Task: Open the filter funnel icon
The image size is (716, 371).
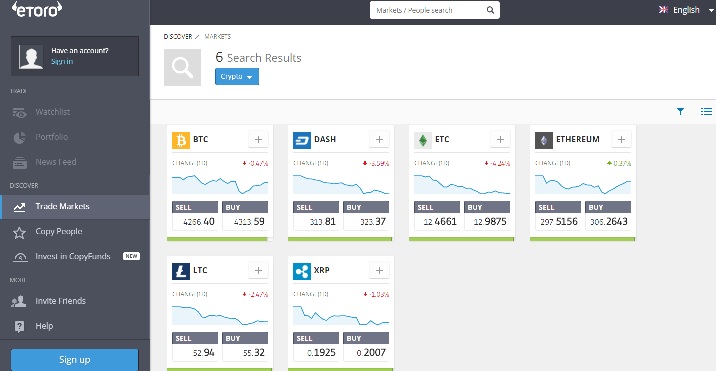Action: click(680, 111)
